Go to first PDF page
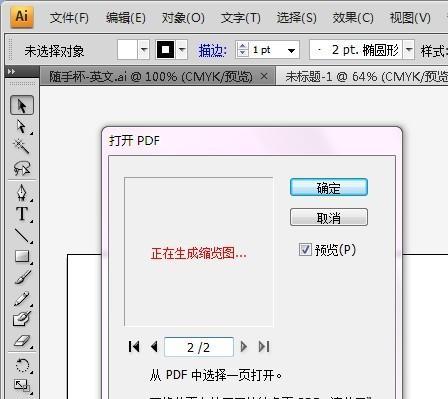The height and width of the screenshot is (399, 448). (x=134, y=347)
